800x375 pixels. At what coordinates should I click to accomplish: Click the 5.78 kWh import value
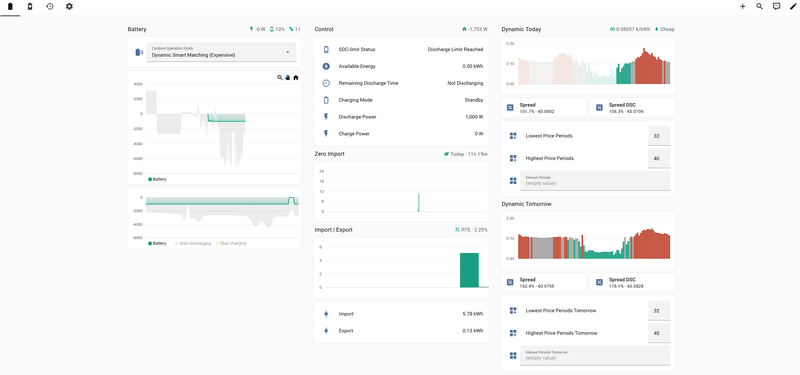pos(472,314)
